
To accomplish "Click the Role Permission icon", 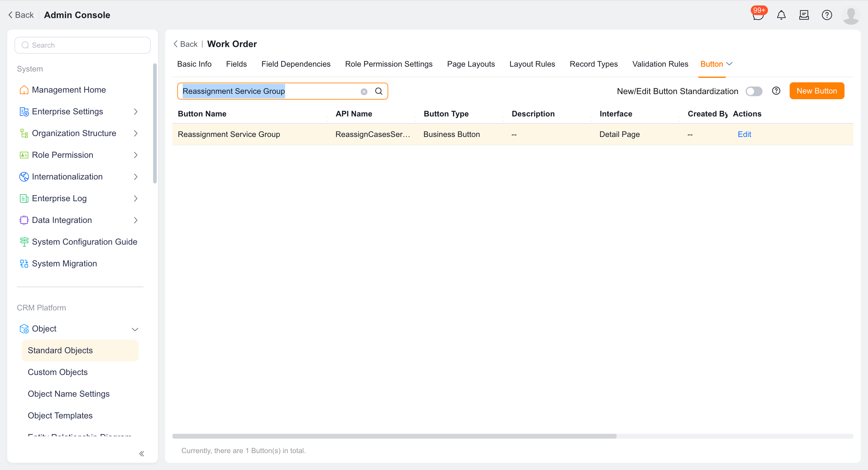I will point(24,155).
